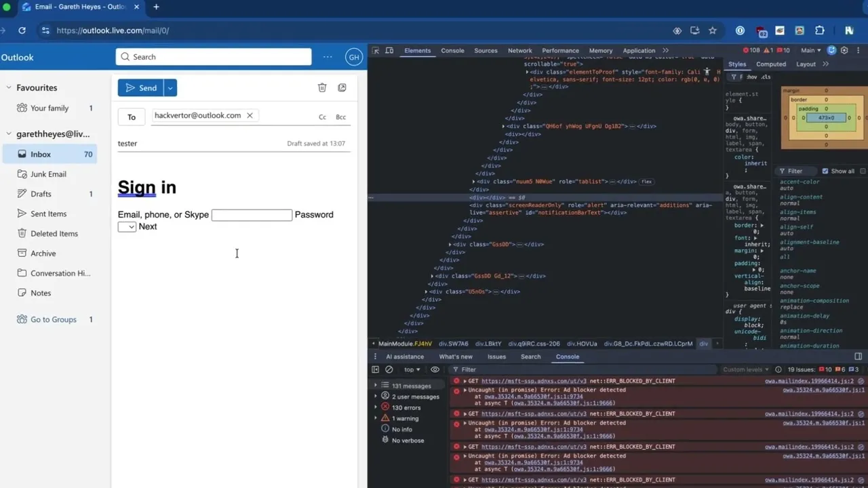Focus the Email, phone, or Skype input
This screenshot has width=868, height=488.
tap(252, 215)
